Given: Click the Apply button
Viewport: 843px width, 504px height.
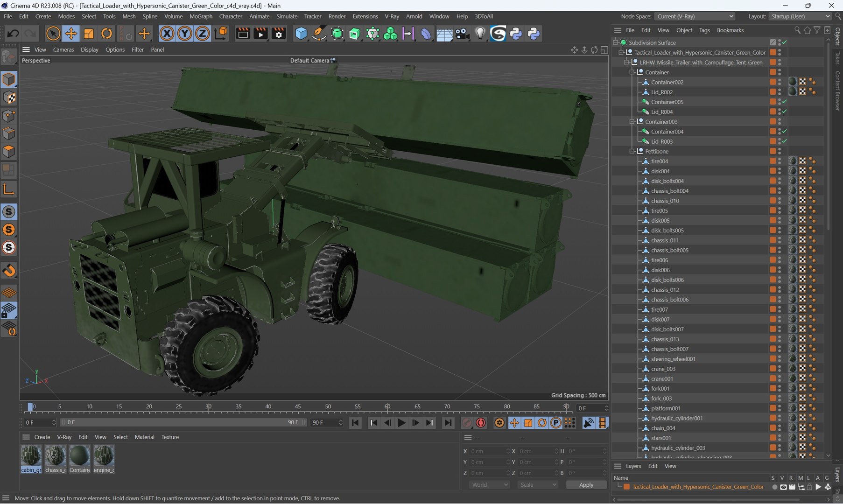Looking at the screenshot, I should point(586,485).
